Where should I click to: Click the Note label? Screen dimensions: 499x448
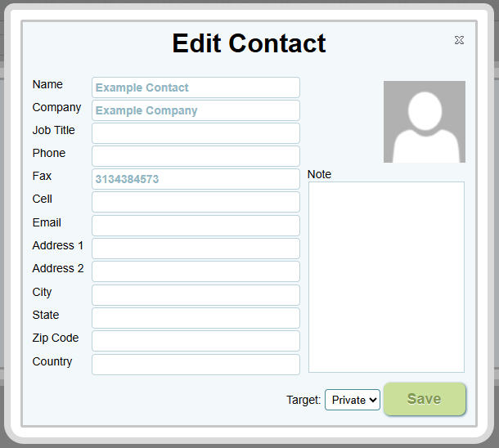pos(319,174)
